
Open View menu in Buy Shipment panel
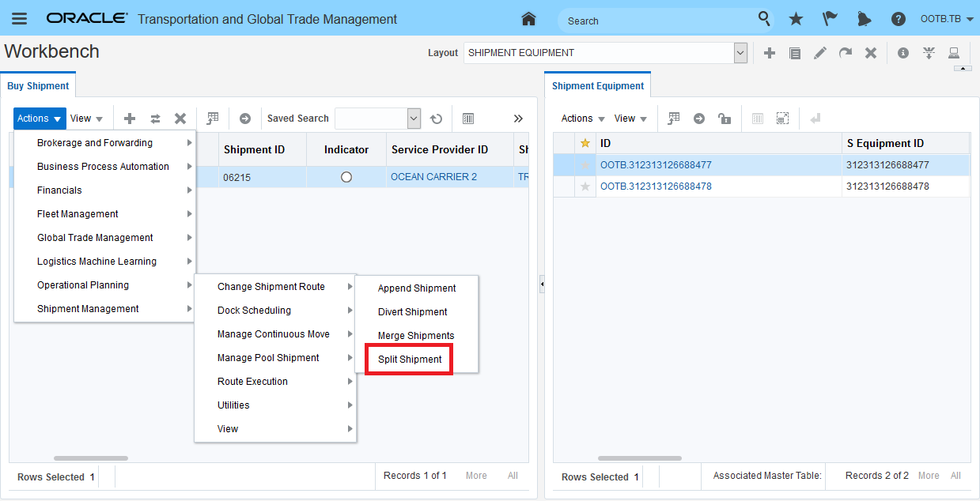point(86,119)
